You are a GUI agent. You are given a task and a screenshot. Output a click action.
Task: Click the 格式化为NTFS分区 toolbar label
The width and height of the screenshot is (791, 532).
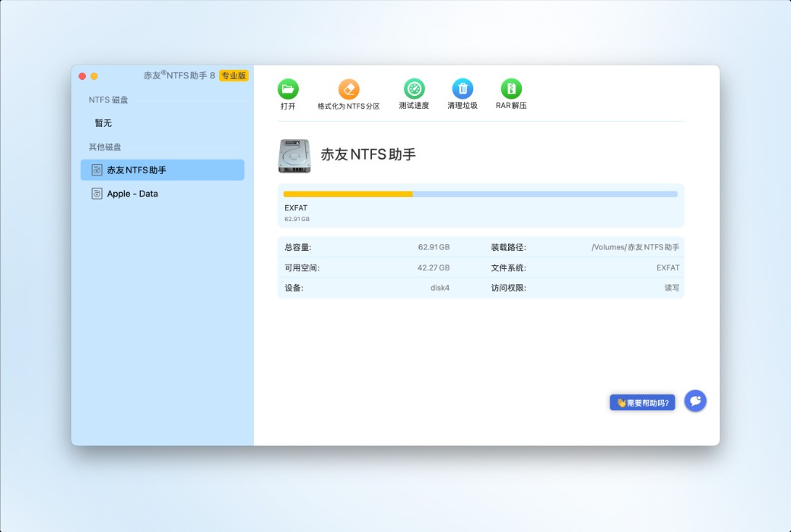[x=348, y=106]
